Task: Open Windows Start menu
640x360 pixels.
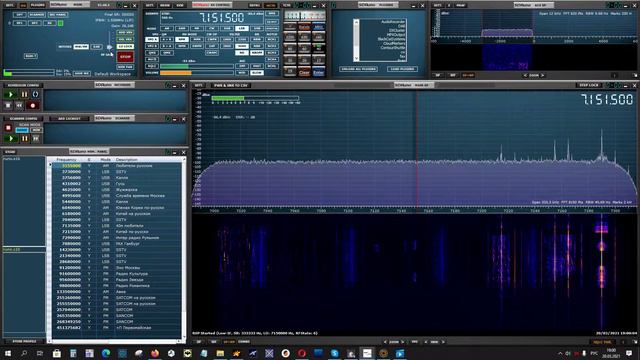Action: pos(8,353)
